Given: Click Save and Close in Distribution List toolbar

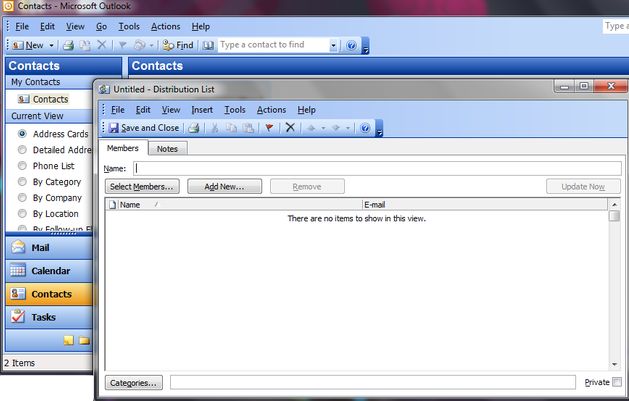Looking at the screenshot, I should click(x=144, y=128).
